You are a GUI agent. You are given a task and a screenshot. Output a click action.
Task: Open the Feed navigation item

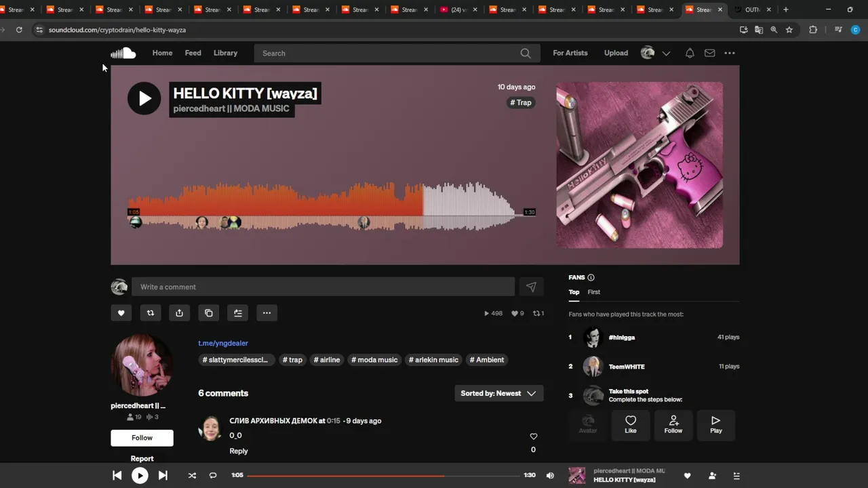193,53
